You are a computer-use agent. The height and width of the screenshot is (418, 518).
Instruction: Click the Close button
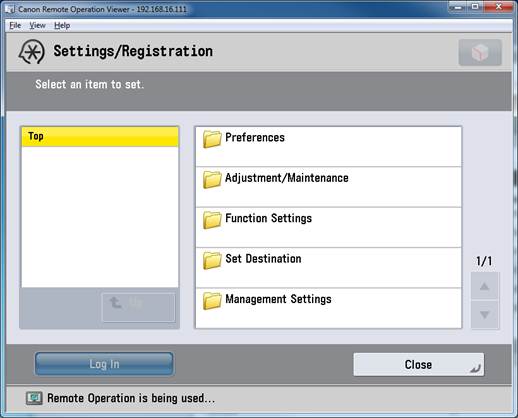(419, 364)
